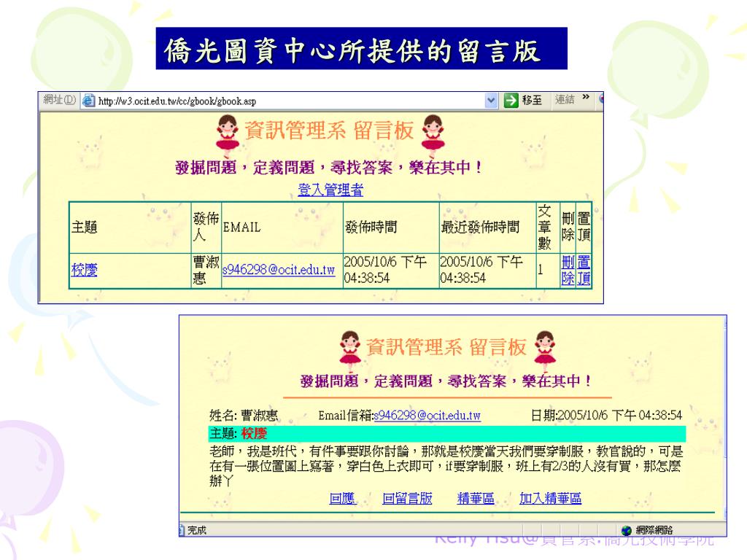Expand the toolbar overflow chevron
747x560 pixels.
click(586, 97)
